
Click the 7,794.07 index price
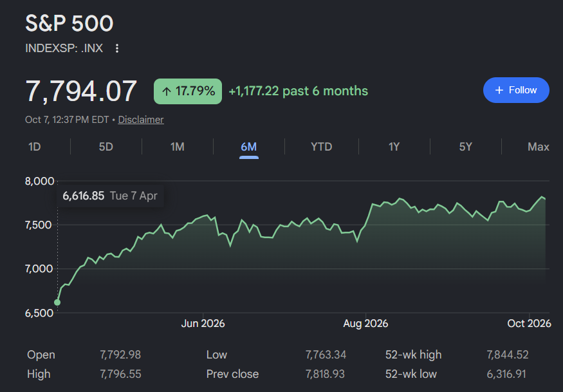click(x=81, y=91)
